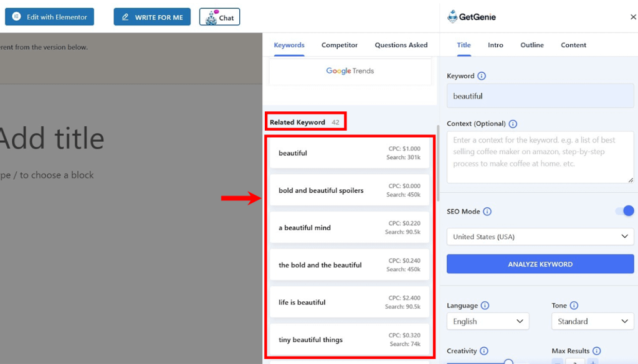
Task: Select 'the bold and the beautiful' keyword
Action: 350,265
